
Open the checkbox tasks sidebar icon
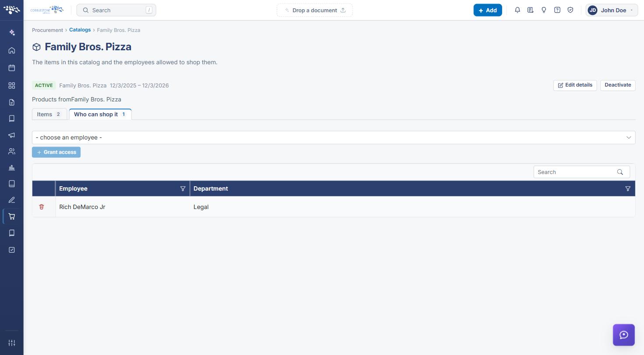click(12, 250)
